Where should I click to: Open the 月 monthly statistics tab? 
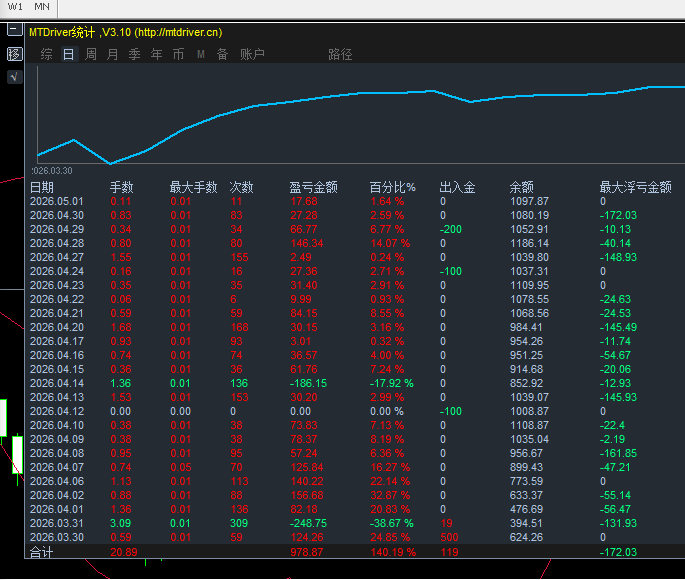112,54
